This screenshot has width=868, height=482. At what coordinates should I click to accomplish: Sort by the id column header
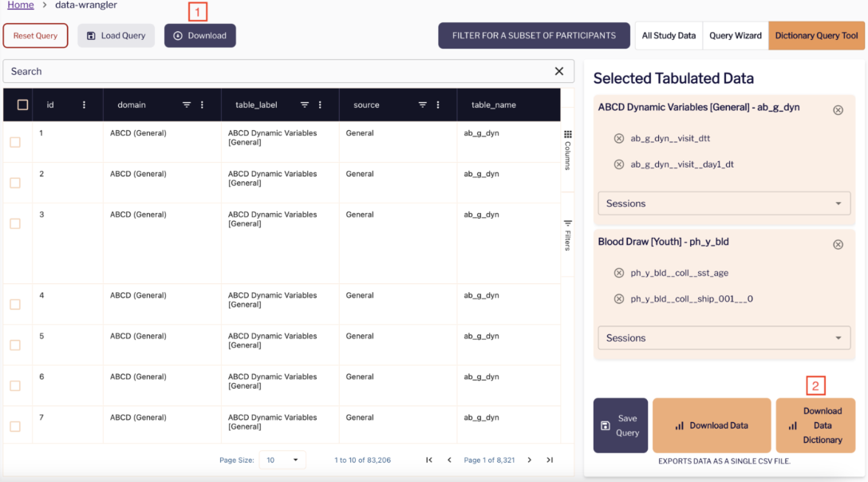(50, 105)
